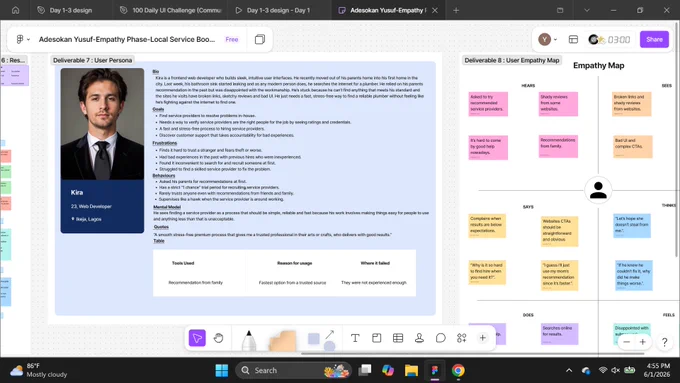Open the widgets and stickers panel
The image size is (680, 383).
(x=461, y=338)
